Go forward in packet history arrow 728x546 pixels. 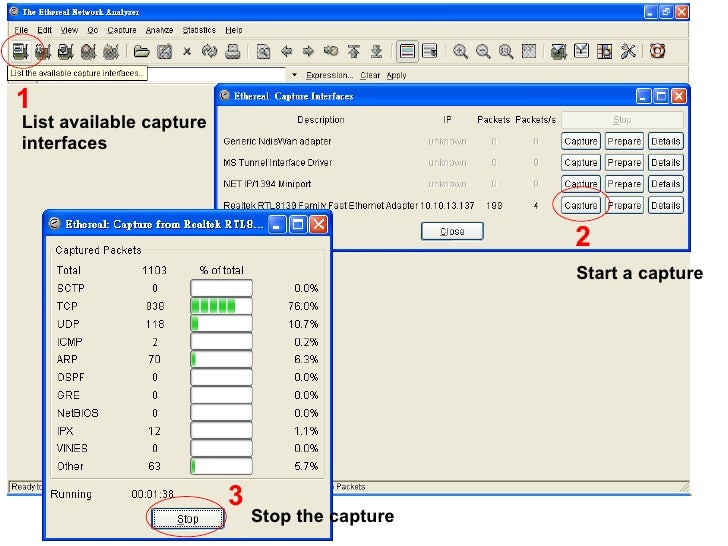[308, 51]
